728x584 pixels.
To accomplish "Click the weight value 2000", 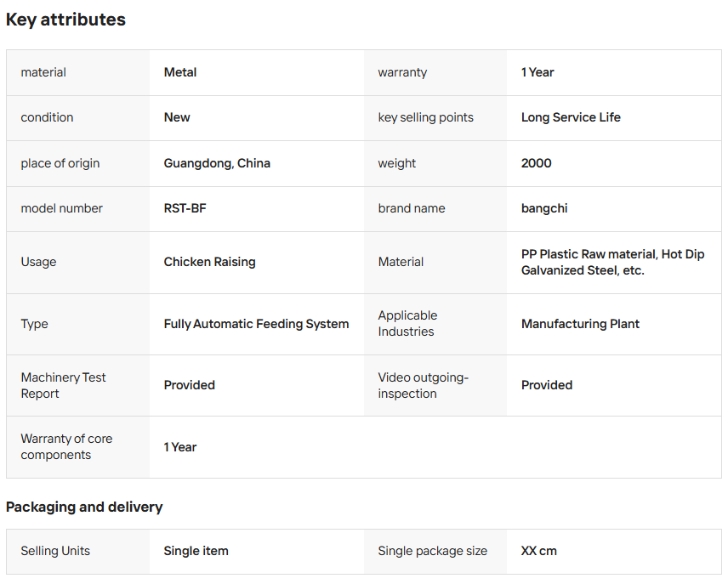I will (537, 163).
